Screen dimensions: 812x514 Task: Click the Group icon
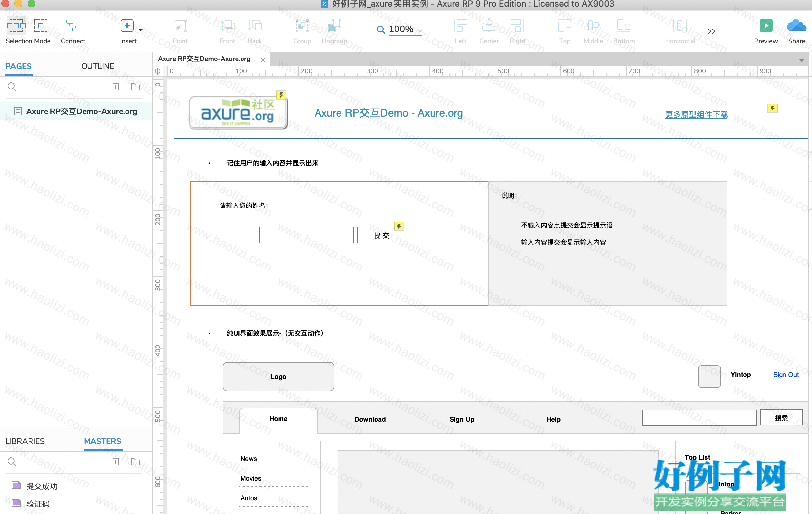302,26
